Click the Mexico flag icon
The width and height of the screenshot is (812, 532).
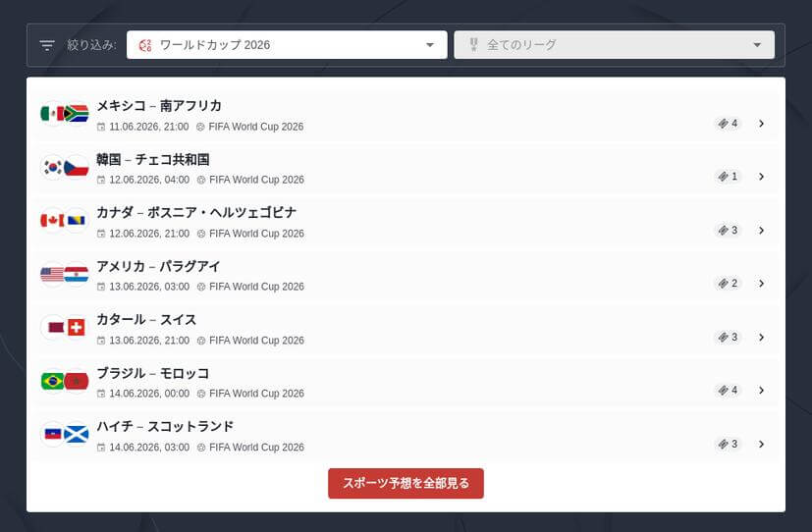(52, 113)
